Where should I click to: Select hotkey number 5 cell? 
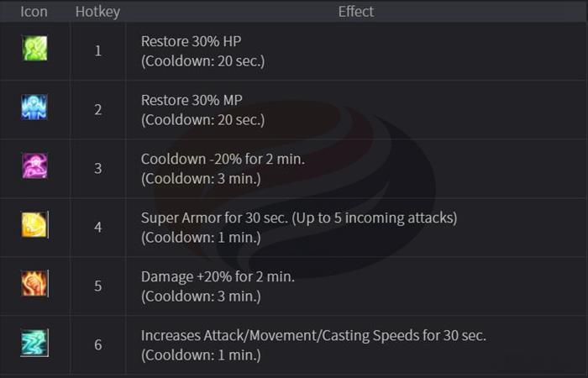(x=97, y=286)
